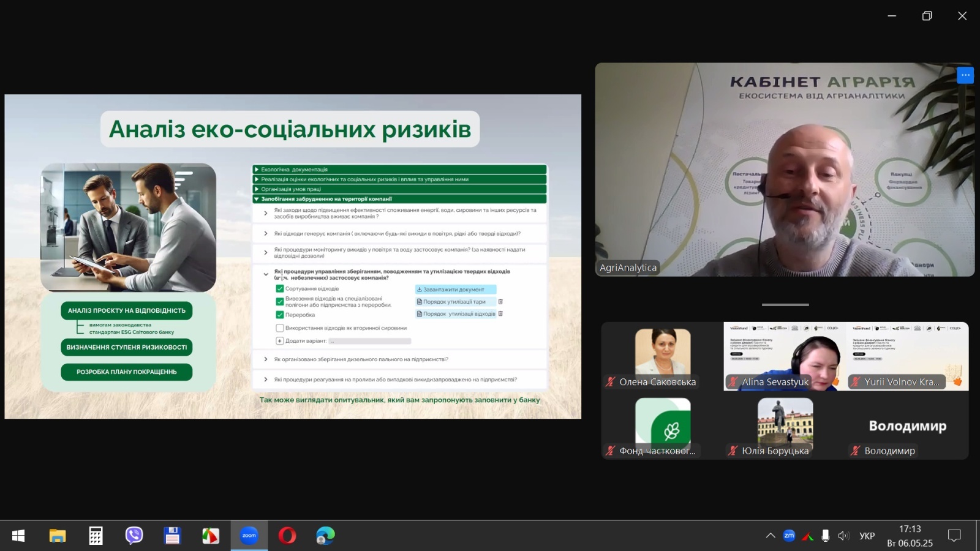Launch Calculator from the taskbar
Image resolution: width=980 pixels, height=551 pixels.
click(x=96, y=536)
